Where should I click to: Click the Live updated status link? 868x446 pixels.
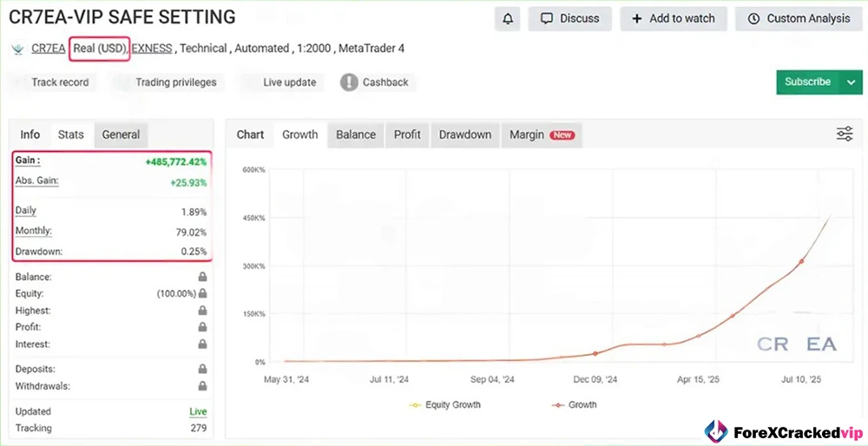198,411
